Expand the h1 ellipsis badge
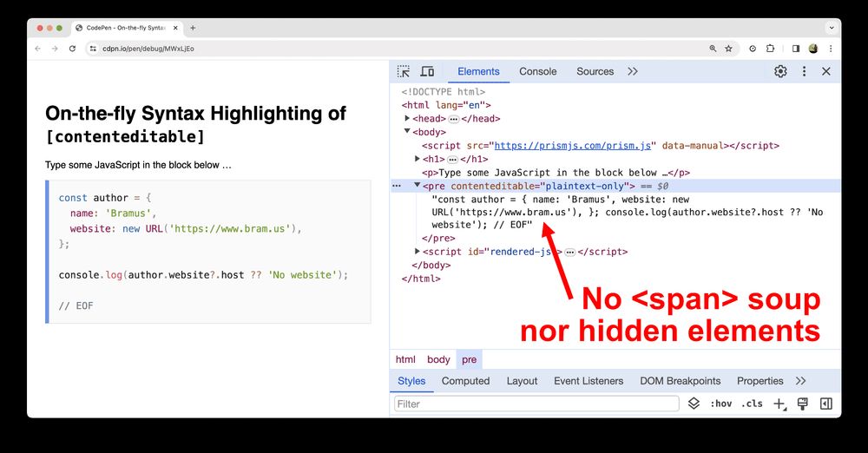The width and height of the screenshot is (868, 453). pyautogui.click(x=452, y=160)
